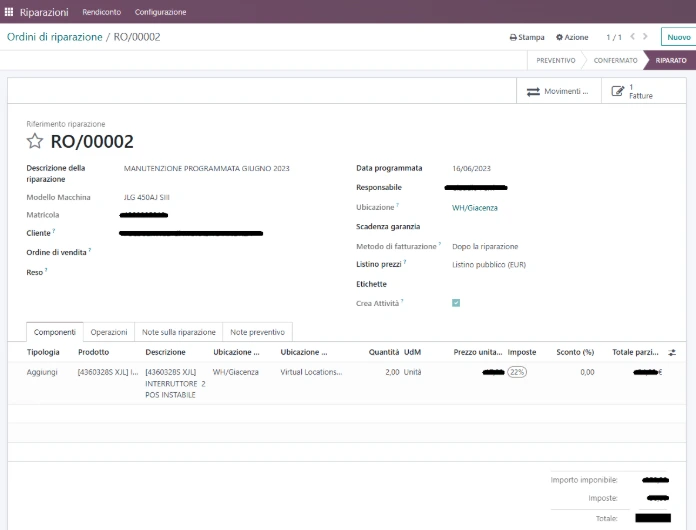Go to previous record arrow
This screenshot has height=530, width=696.
click(x=633, y=37)
